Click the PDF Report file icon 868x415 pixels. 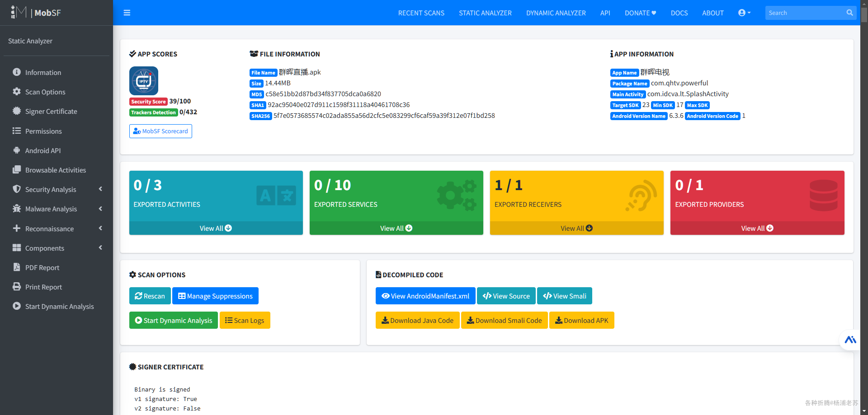[x=17, y=267]
